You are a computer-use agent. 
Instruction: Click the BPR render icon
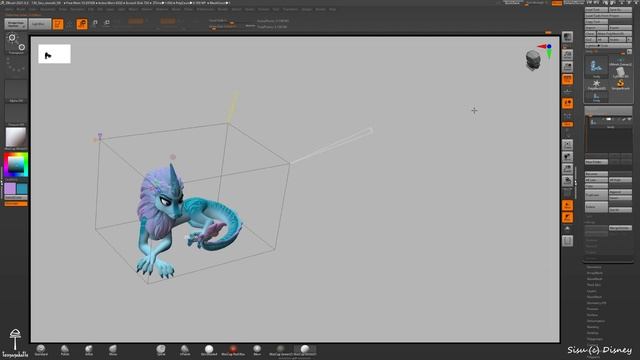[567, 37]
